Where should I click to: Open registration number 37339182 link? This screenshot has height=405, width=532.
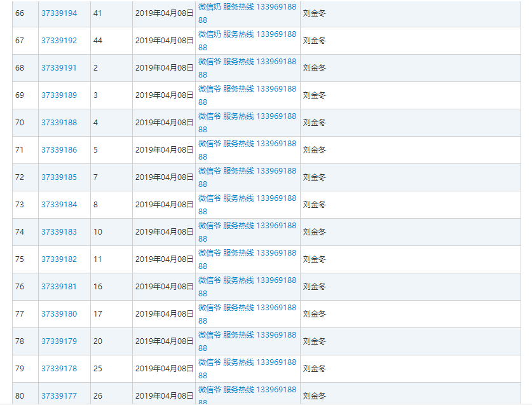59,259
